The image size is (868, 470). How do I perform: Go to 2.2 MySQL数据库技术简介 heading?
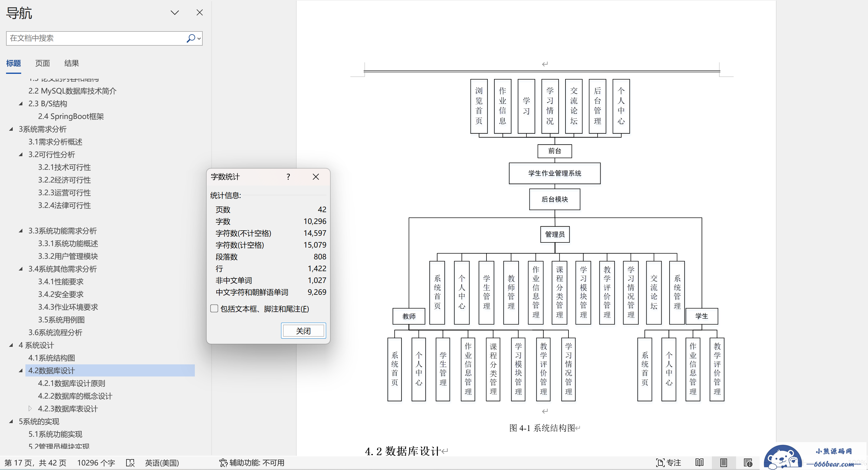(72, 91)
